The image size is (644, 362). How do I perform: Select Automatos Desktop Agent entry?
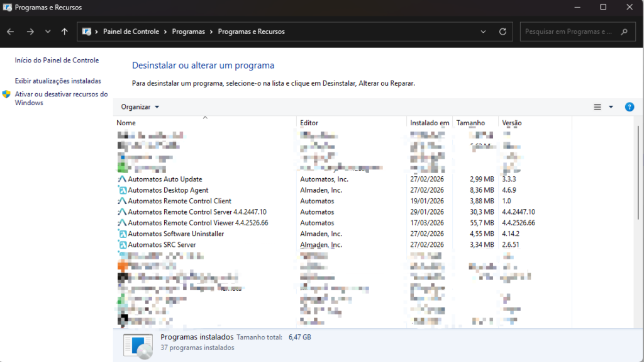coord(168,190)
